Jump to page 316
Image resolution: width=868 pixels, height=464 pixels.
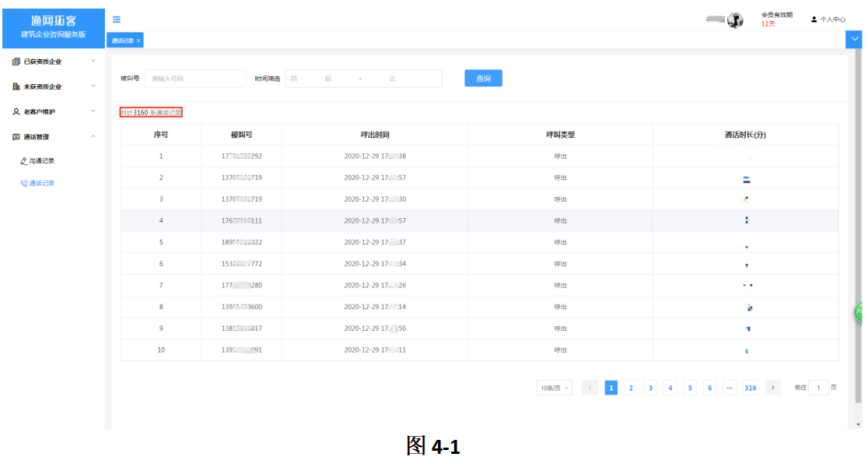click(x=750, y=388)
